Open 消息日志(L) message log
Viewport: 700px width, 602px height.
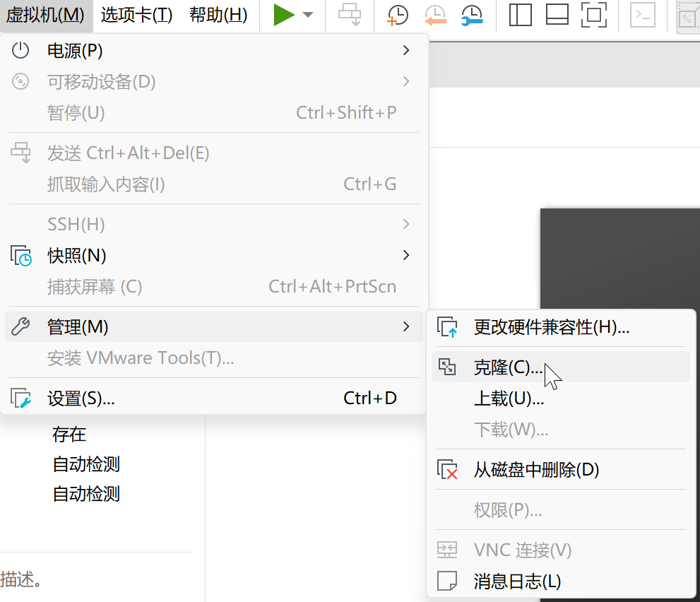coord(561,582)
